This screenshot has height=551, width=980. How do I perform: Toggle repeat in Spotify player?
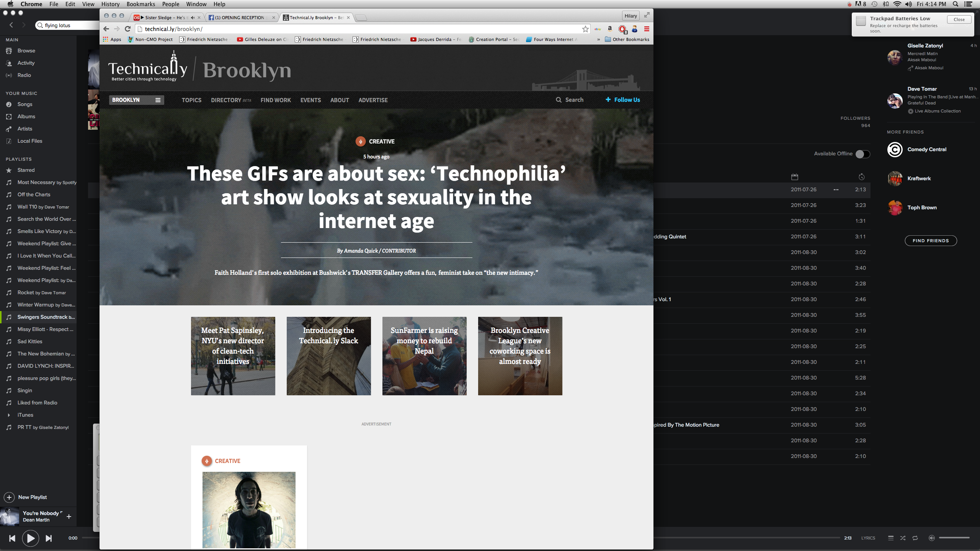pyautogui.click(x=915, y=538)
